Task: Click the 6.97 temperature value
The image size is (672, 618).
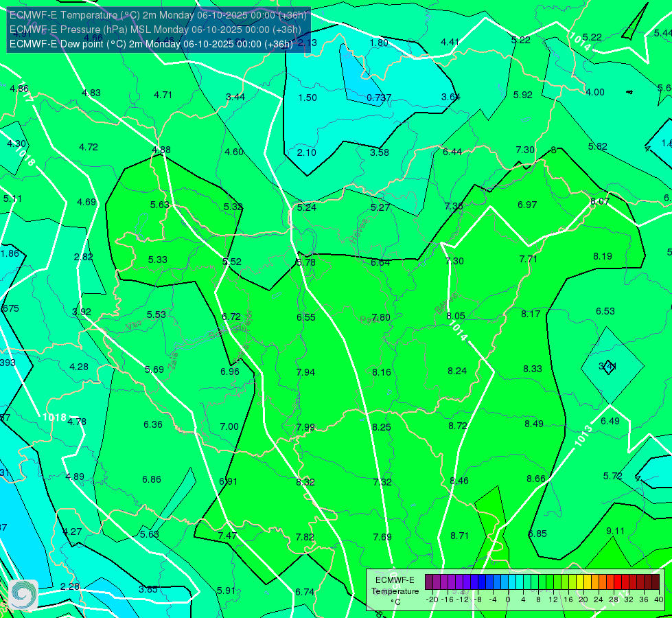Action: point(527,205)
